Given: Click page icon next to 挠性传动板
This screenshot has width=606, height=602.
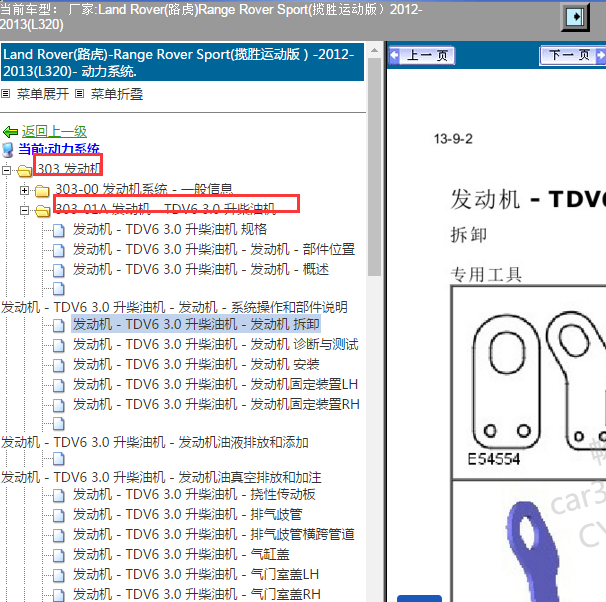Looking at the screenshot, I should [x=58, y=496].
